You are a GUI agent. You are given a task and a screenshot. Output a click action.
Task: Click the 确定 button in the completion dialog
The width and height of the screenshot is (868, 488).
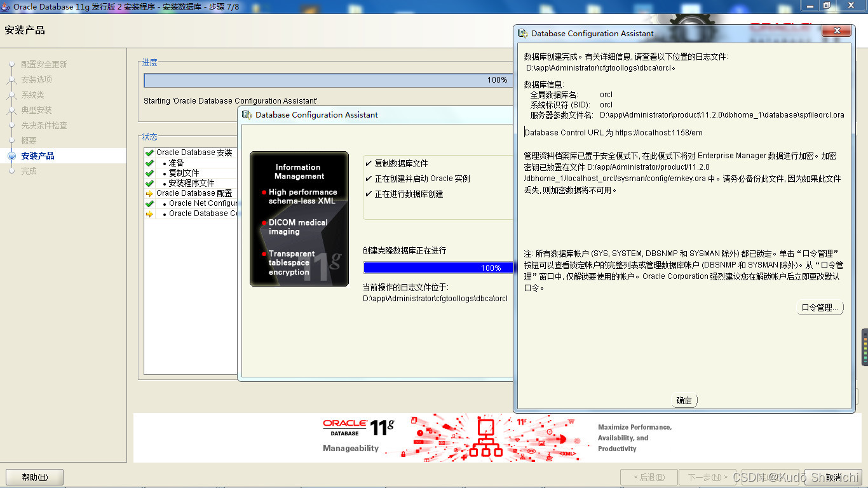point(684,400)
